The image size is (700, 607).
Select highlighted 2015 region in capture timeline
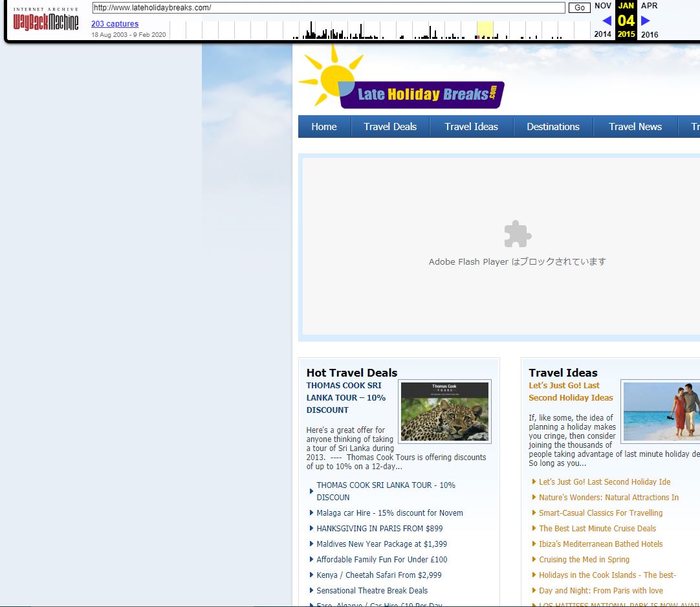point(485,30)
